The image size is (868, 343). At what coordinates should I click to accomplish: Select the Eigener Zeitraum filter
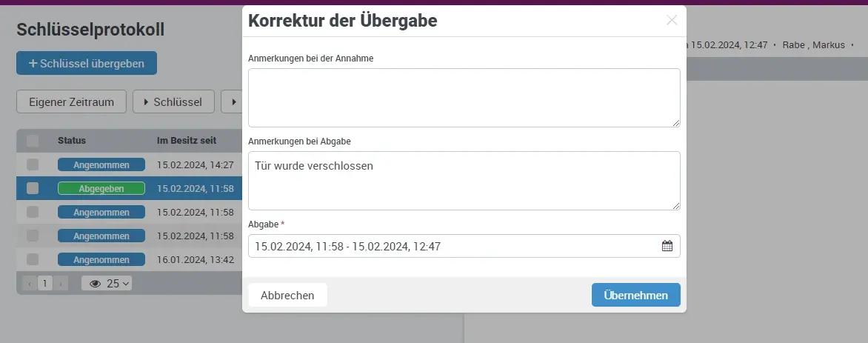coord(71,102)
